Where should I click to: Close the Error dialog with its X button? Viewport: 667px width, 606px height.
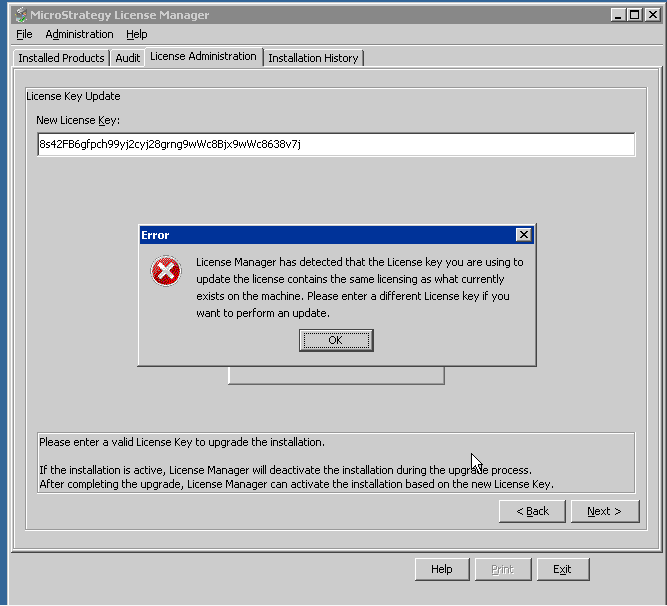click(524, 235)
